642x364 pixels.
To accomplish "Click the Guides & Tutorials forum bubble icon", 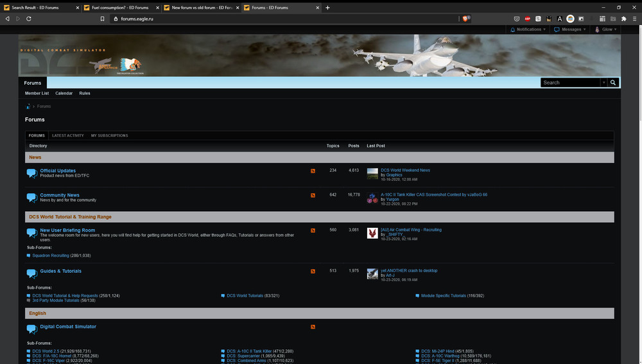I will [32, 273].
